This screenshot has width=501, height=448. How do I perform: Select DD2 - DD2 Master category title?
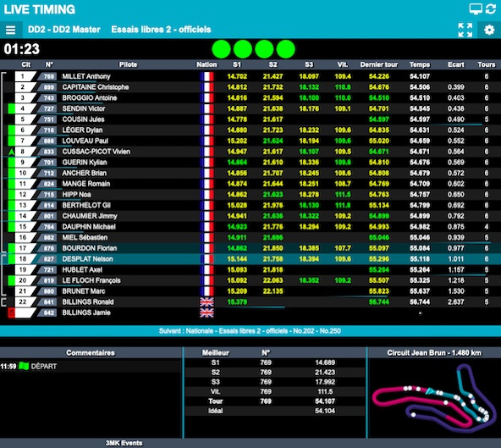(x=64, y=30)
